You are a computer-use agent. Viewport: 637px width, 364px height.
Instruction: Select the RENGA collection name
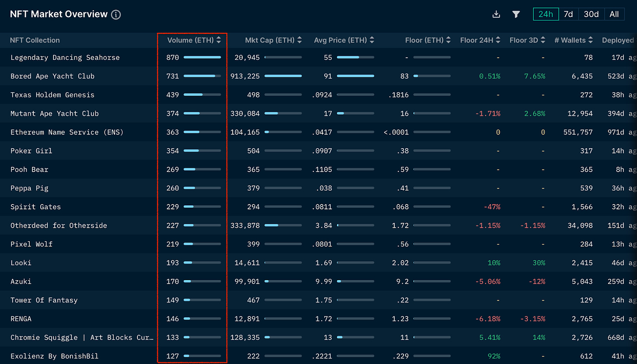[x=21, y=319]
